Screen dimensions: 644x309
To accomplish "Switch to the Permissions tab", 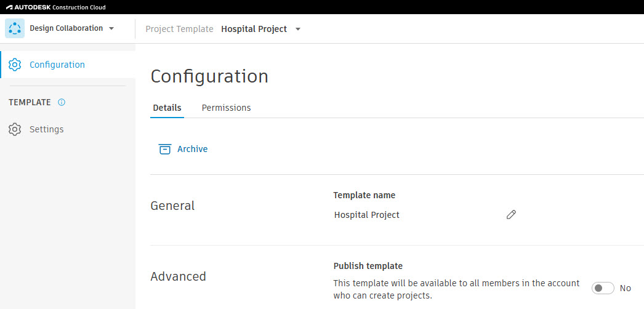I will pos(227,108).
